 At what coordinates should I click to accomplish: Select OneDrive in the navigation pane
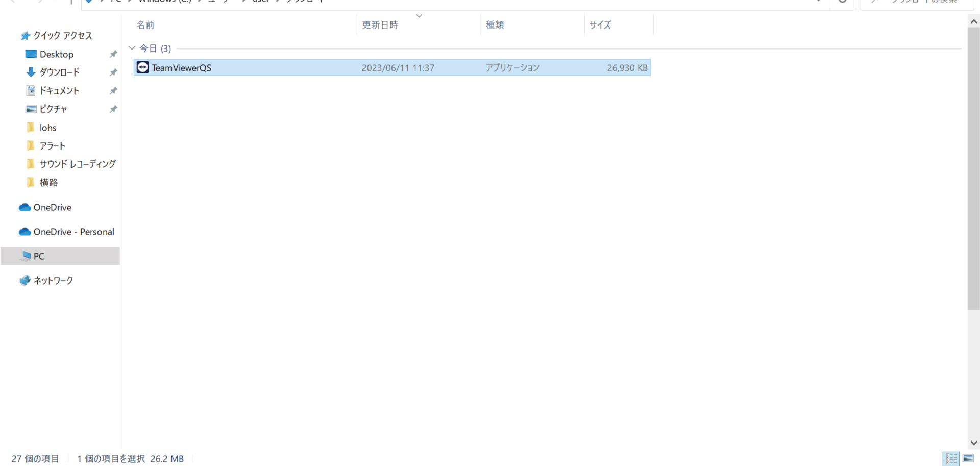[x=52, y=207]
